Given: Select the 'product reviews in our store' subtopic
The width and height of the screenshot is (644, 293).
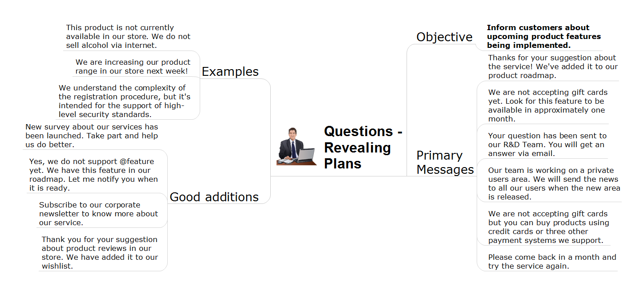Looking at the screenshot, I should point(100,253).
